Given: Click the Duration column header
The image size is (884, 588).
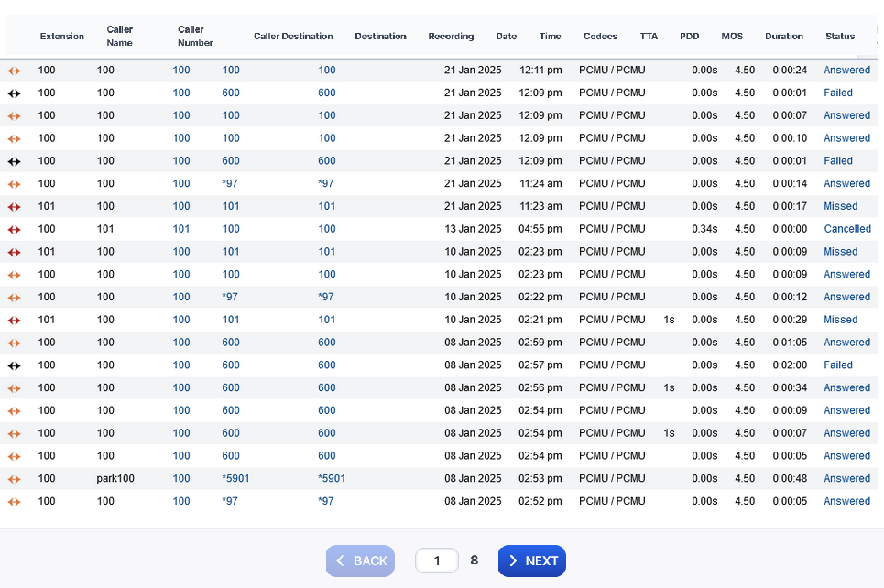Looking at the screenshot, I should (783, 37).
